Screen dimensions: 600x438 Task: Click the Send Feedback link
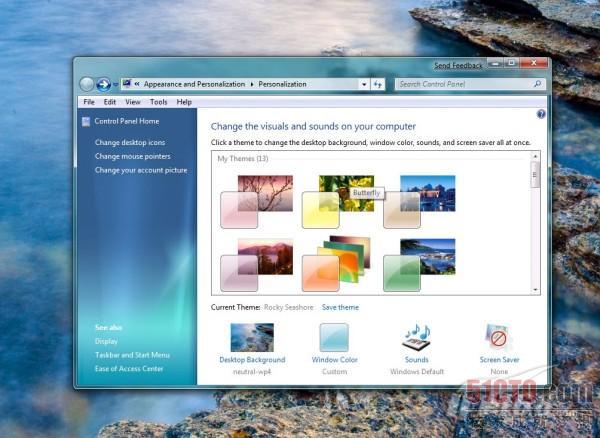coord(458,66)
